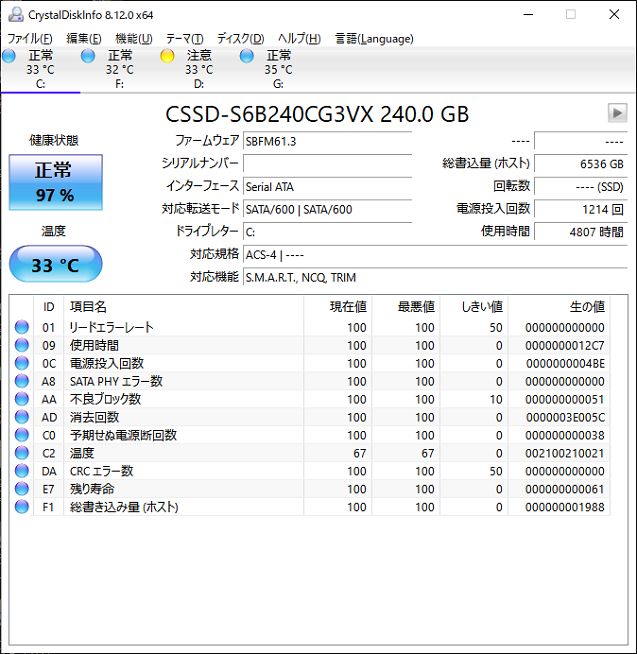This screenshot has height=654, width=637.
Task: Click raw value 0000003E005C
Action: click(x=565, y=417)
